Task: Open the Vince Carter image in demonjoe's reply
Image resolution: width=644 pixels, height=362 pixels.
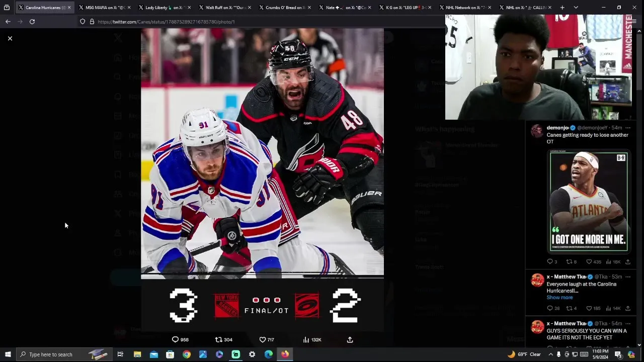Action: (x=589, y=202)
